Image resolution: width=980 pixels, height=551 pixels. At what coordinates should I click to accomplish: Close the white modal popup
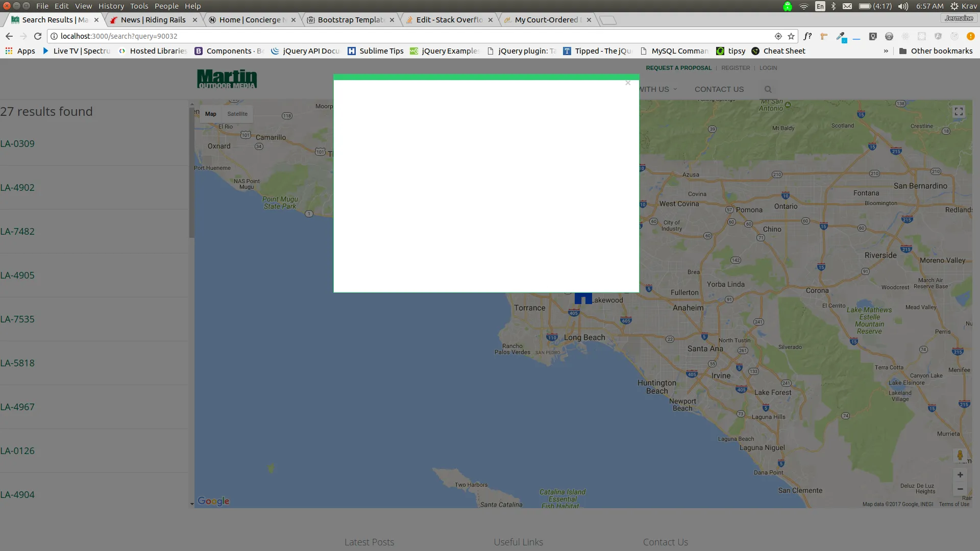tap(628, 83)
